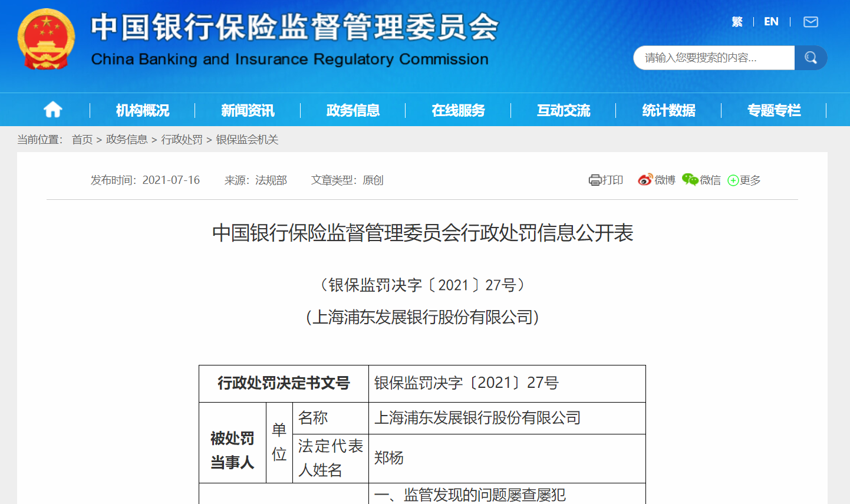Screen dimensions: 850x504
Task: Click the legal representative name 郑杨
Action: [x=389, y=458]
